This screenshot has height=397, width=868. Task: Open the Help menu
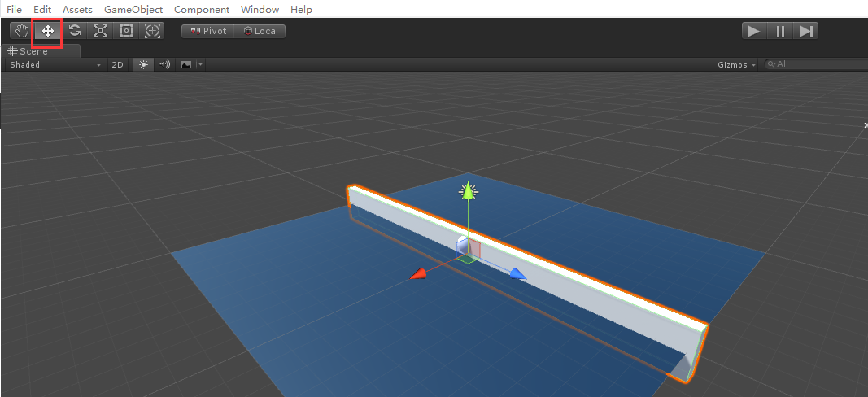(301, 10)
